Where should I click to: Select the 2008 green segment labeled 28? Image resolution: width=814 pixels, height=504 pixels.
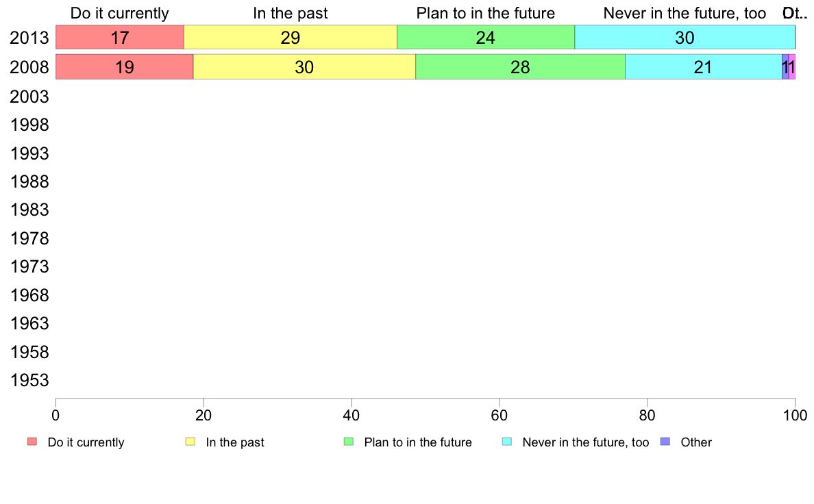tap(520, 67)
